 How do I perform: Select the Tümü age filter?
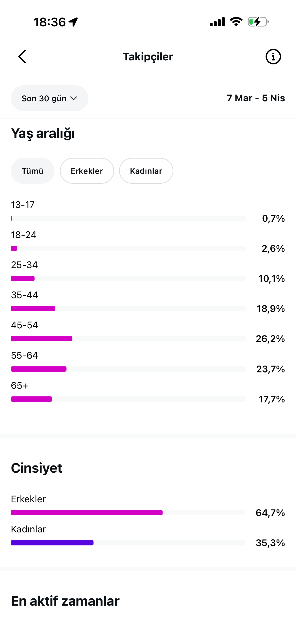click(33, 171)
